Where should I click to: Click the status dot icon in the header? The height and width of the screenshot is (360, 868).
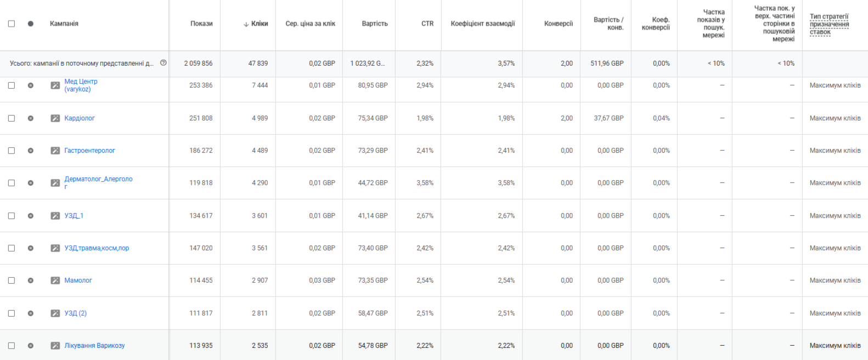point(31,24)
